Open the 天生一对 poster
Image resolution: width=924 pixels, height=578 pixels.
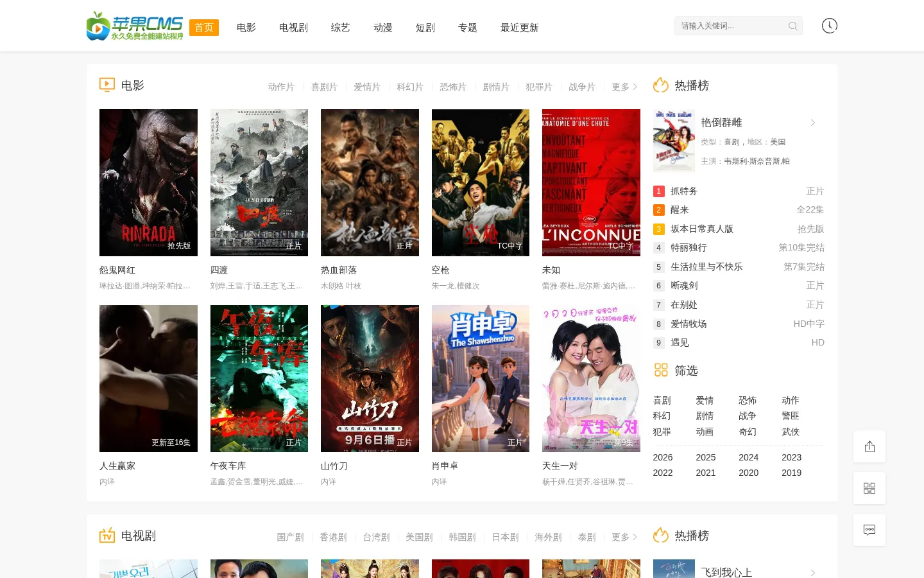pyautogui.click(x=591, y=378)
